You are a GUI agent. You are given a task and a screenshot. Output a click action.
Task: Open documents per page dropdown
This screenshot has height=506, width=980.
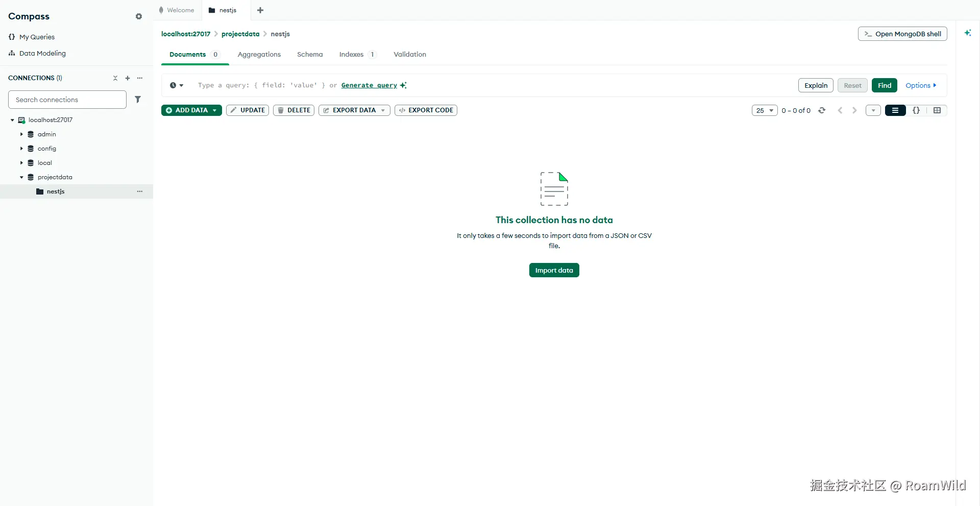coord(765,110)
